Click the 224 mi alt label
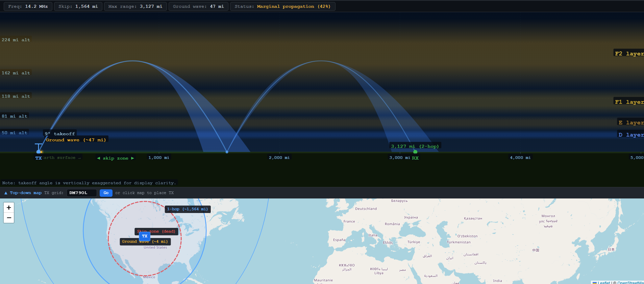The image size is (644, 284). 16,40
